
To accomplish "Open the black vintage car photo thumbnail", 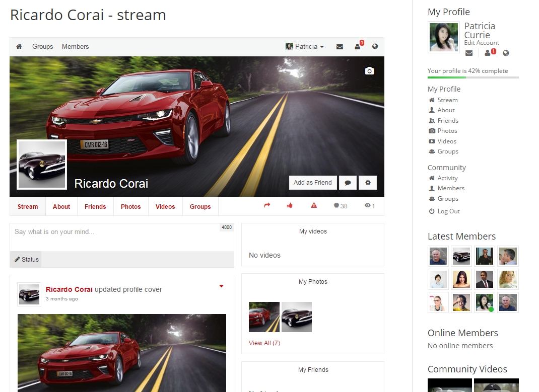I will click(x=297, y=317).
